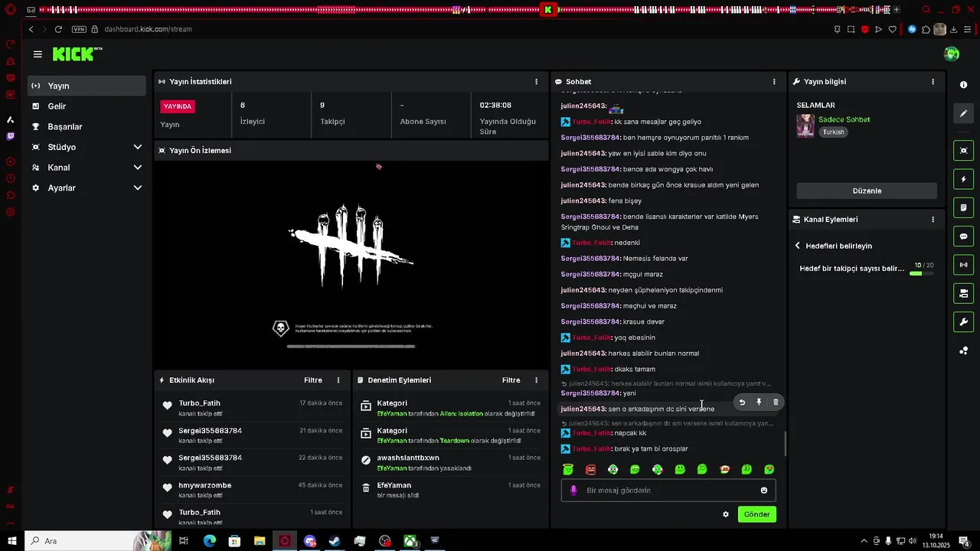Delete the hovered chat message
This screenshot has width=980, height=551.
click(776, 402)
